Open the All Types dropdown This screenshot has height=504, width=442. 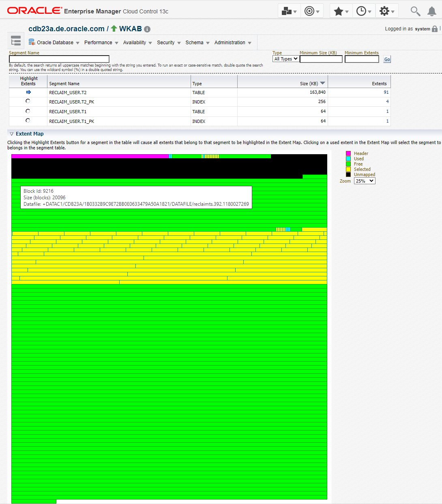point(286,59)
